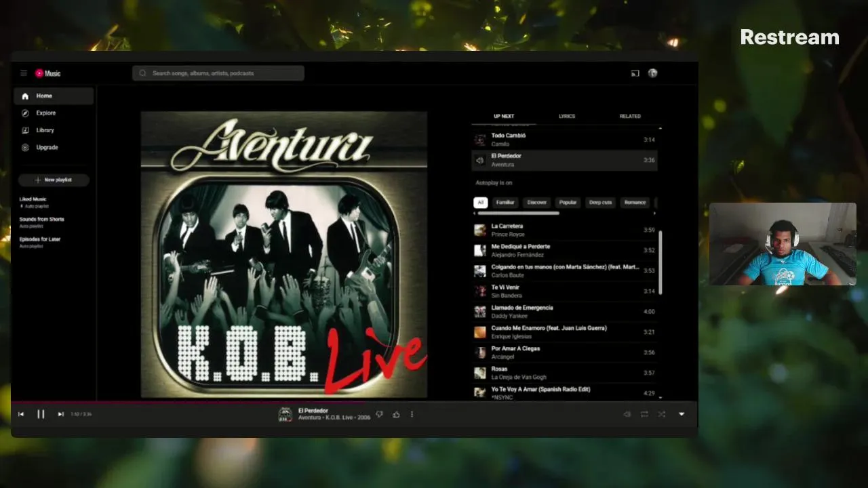Toggle shuffle mode
Screen dimensions: 868x488
coord(661,414)
